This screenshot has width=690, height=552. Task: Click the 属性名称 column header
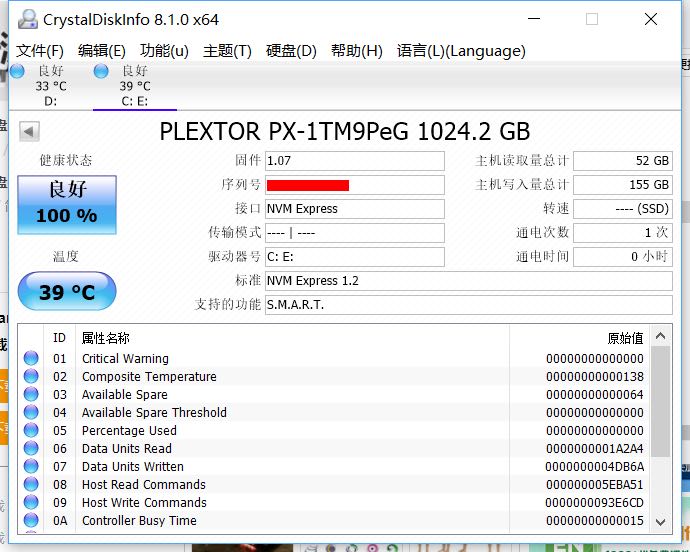pyautogui.click(x=106, y=338)
